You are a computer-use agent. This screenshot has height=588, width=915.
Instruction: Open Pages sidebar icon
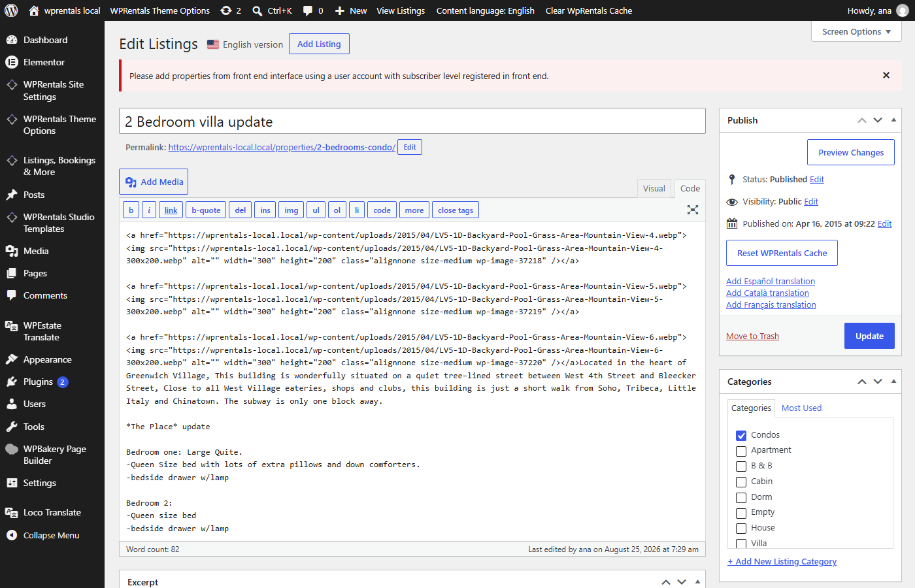[x=12, y=273]
